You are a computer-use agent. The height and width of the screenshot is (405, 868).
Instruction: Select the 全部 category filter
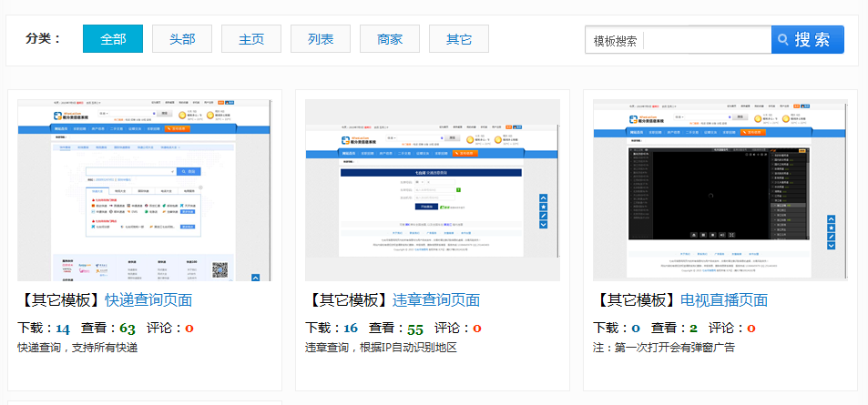point(113,39)
